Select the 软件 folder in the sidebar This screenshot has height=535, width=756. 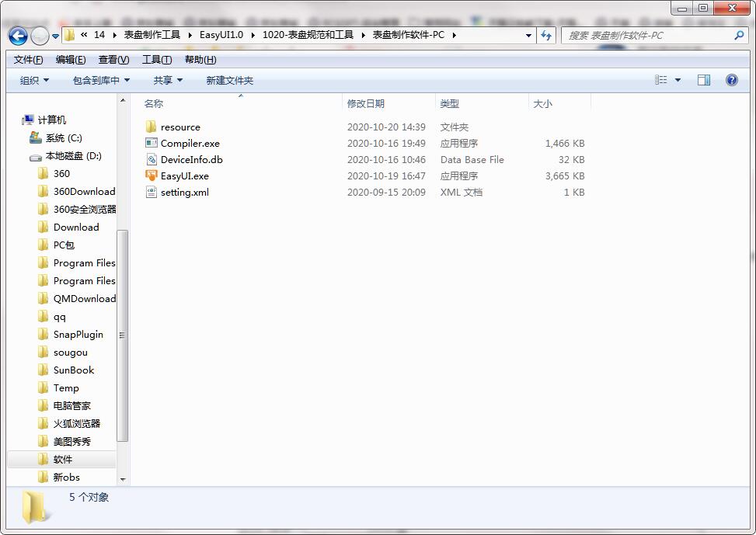click(x=62, y=459)
